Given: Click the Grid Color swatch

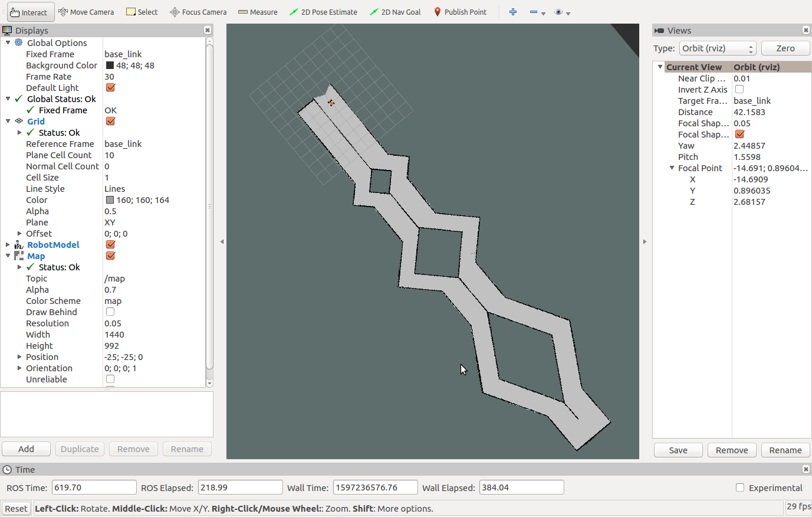Looking at the screenshot, I should (x=110, y=199).
